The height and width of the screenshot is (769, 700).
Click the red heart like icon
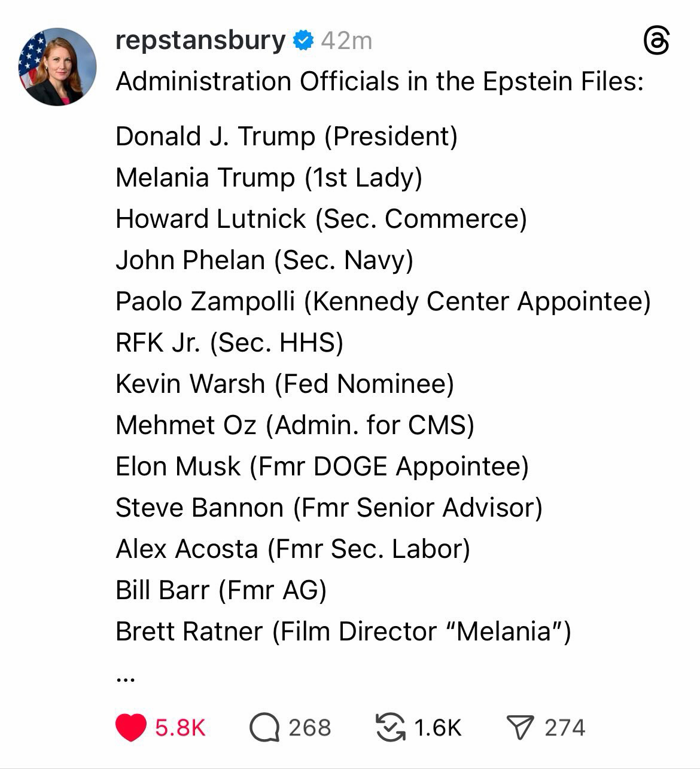tap(130, 727)
